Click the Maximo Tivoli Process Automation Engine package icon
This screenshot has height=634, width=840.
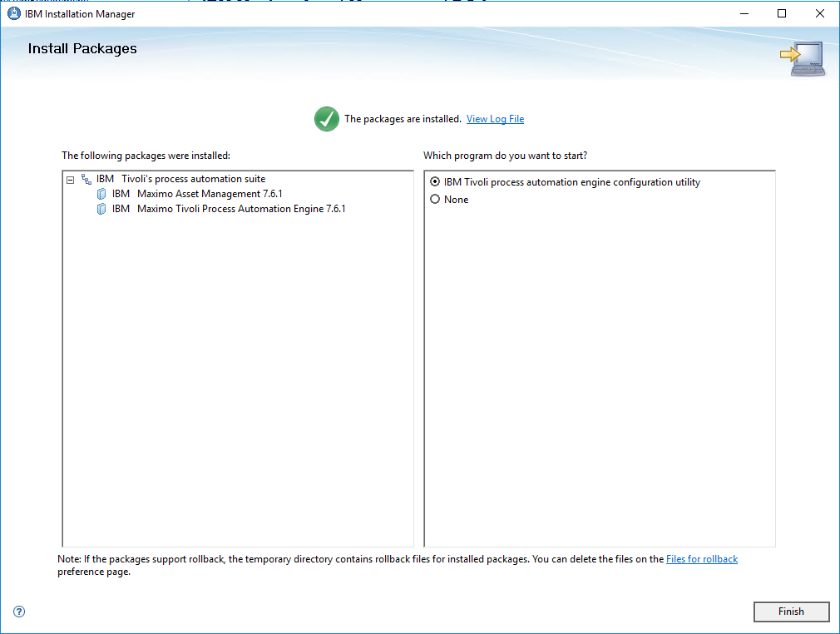point(101,209)
